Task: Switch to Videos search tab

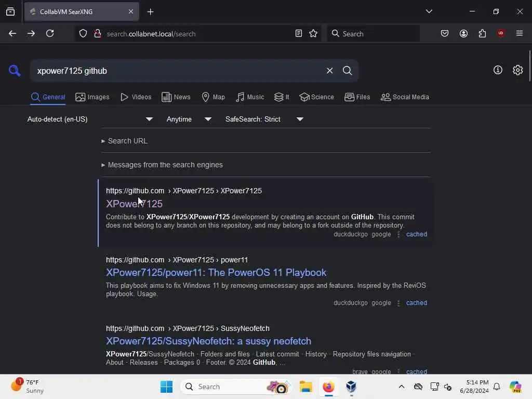Action: 136,97
